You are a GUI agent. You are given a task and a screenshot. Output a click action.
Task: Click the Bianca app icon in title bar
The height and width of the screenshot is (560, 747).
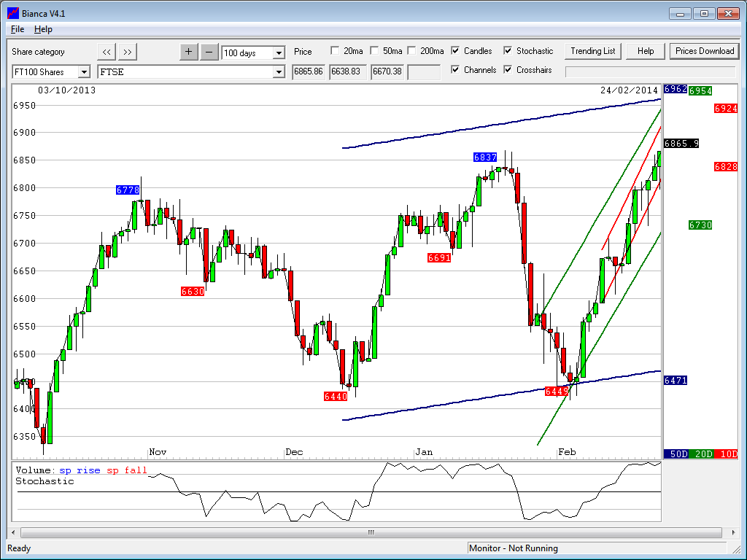12,13
